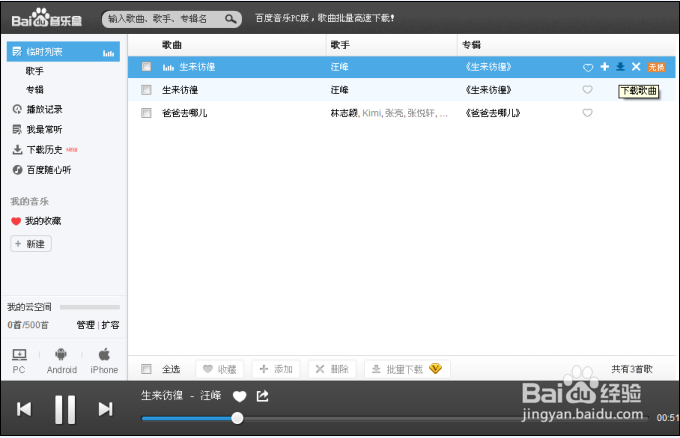Click the 删除 button in the bottom toolbar
Viewport: 680px width, 438px height.
click(332, 369)
